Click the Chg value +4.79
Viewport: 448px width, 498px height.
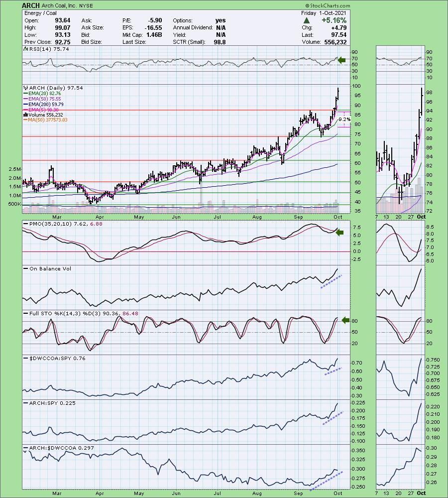338,27
